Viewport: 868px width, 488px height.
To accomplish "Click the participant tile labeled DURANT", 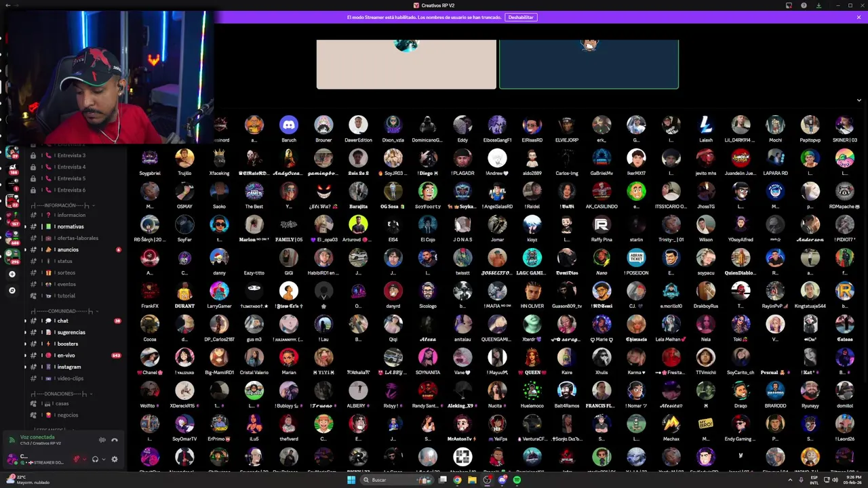I will tap(184, 295).
